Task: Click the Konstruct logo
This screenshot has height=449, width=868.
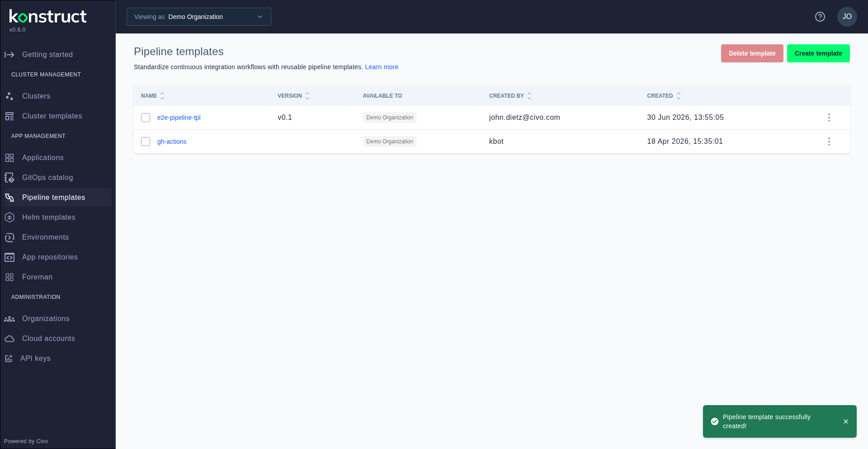Action: pos(48,17)
